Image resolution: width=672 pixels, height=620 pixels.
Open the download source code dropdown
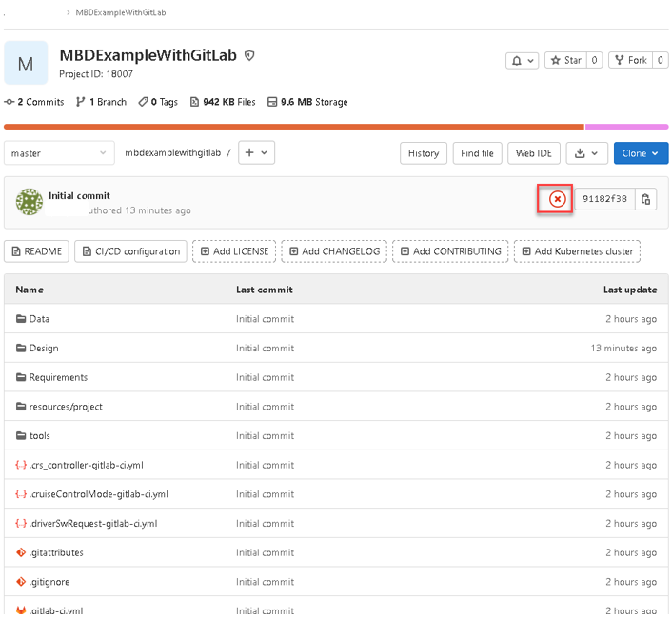click(x=585, y=153)
